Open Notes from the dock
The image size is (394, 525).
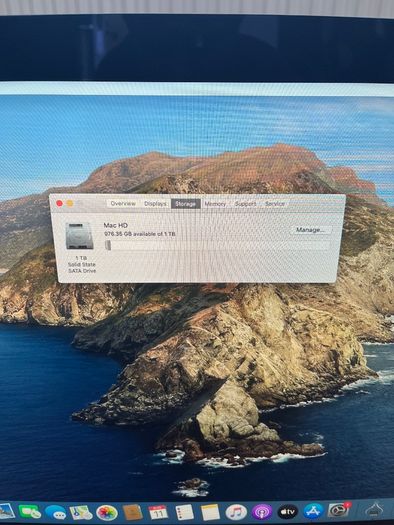(210, 513)
